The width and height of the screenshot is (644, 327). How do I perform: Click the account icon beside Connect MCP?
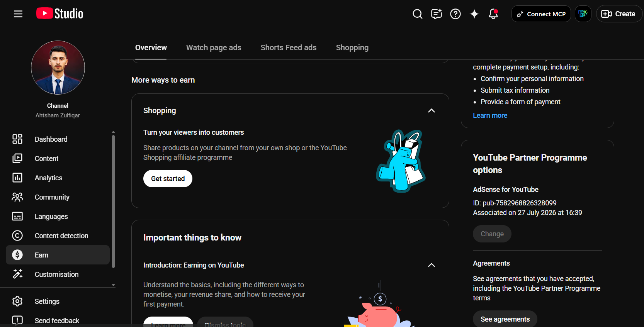(x=583, y=14)
